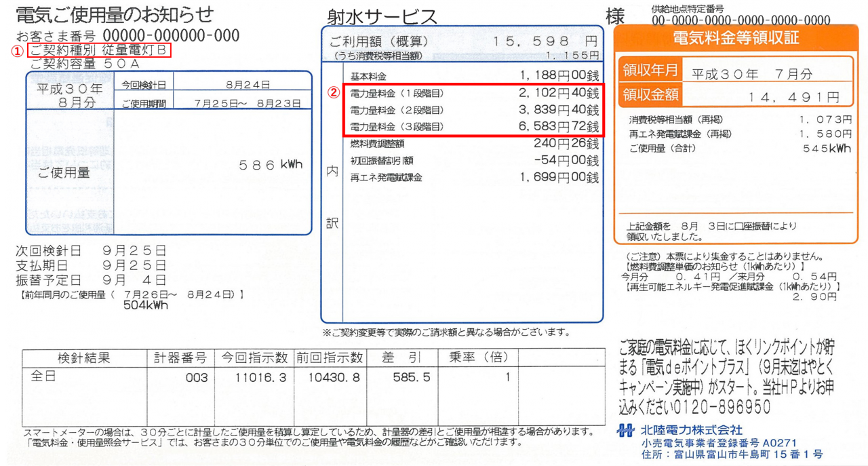868x466 pixels.
Task: Click 平成30年8月分 billing month label
Action: (x=69, y=95)
